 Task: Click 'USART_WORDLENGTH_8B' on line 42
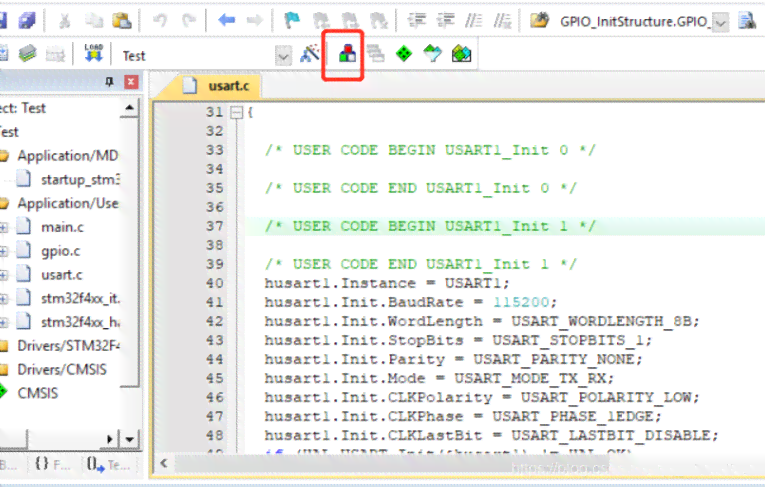point(601,322)
